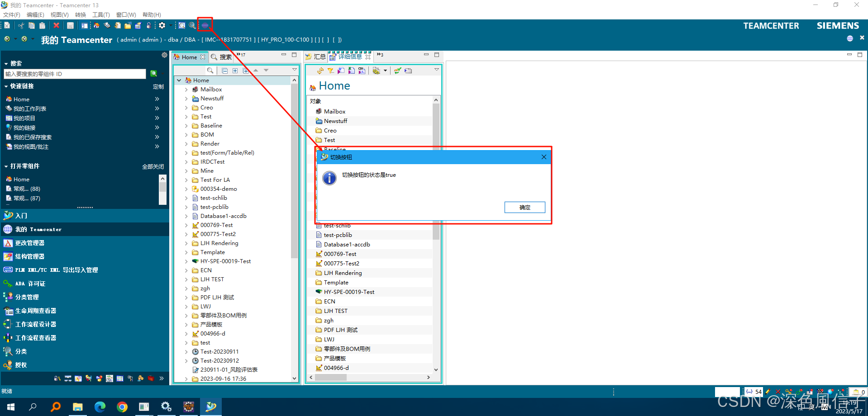Click the export to CSV icon
This screenshot has width=868, height=416.
point(362,71)
